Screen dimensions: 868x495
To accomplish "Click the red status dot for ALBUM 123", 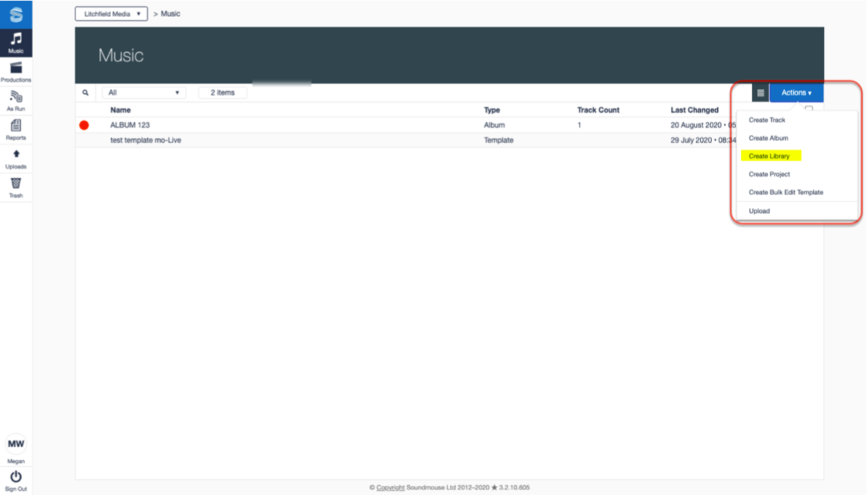I will pos(84,126).
